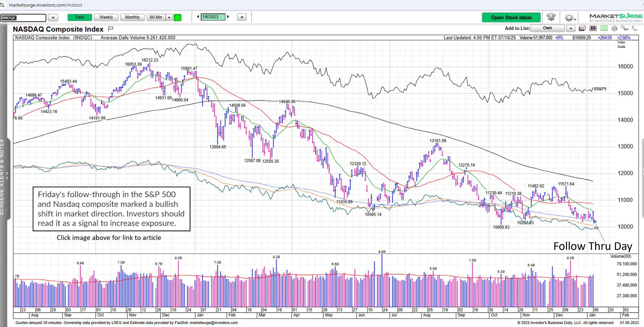Screen dimensions: 644x327
Task: Expand the Add to List dropdown arrow
Action: click(x=571, y=28)
